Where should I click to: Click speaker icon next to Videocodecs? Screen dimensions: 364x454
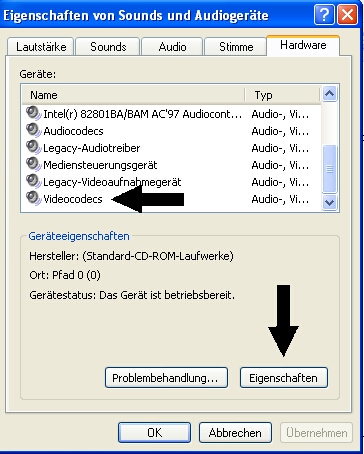33,198
